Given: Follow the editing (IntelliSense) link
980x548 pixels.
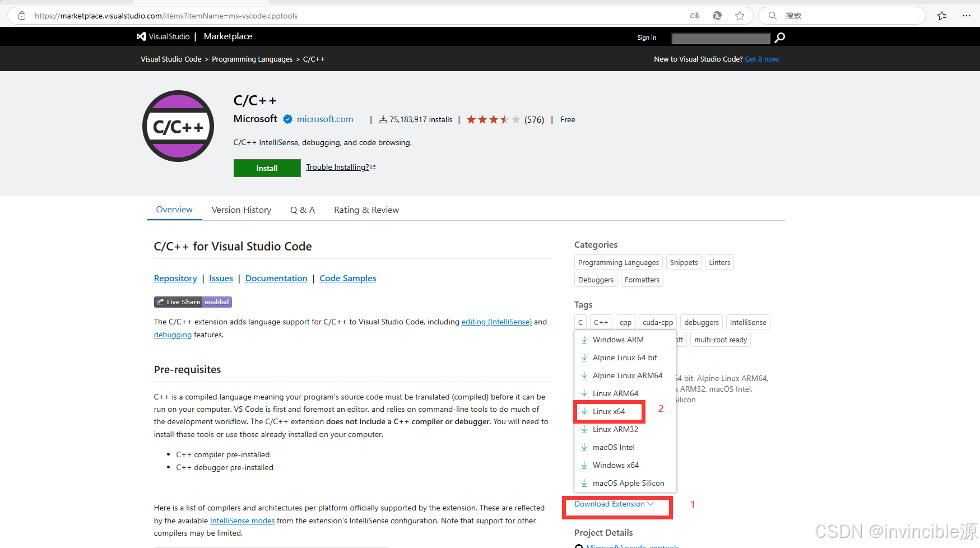Looking at the screenshot, I should point(496,322).
